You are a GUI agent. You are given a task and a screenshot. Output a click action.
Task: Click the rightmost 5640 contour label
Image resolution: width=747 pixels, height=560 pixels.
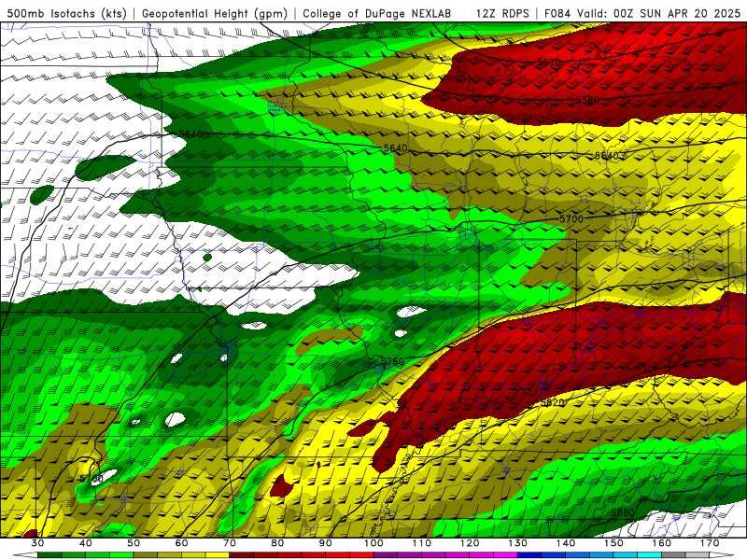(x=606, y=156)
